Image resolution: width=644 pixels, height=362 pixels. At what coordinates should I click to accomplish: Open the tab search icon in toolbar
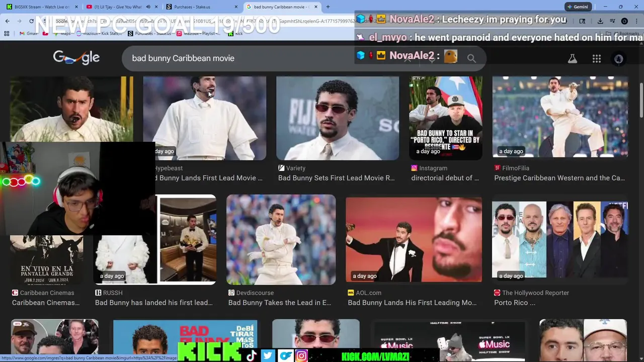[582, 21]
